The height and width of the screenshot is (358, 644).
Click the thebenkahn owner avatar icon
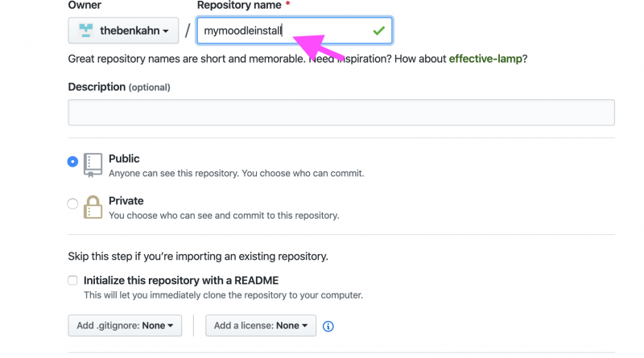(x=85, y=31)
